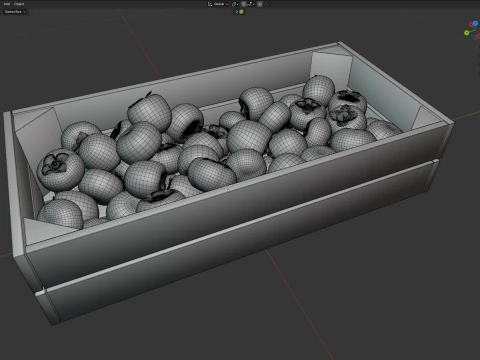Open the snapping options dropdown
Screen dimensions: 480x360
click(251, 4)
